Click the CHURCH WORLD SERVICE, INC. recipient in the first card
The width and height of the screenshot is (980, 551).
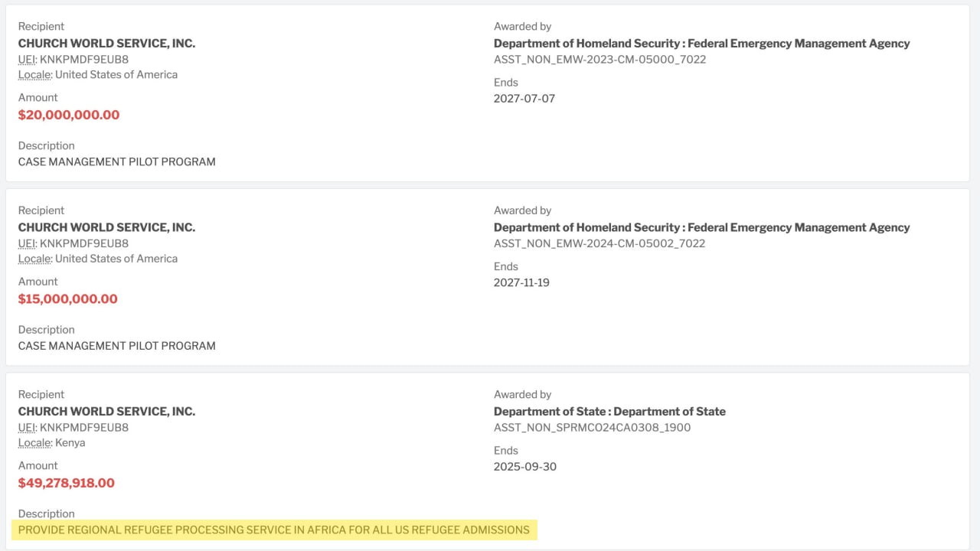click(x=106, y=44)
